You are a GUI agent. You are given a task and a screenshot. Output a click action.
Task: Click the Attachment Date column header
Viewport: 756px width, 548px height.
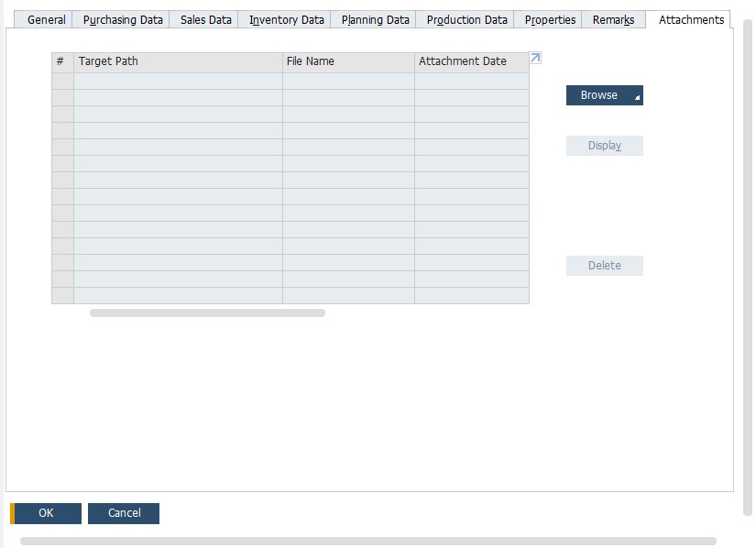471,61
